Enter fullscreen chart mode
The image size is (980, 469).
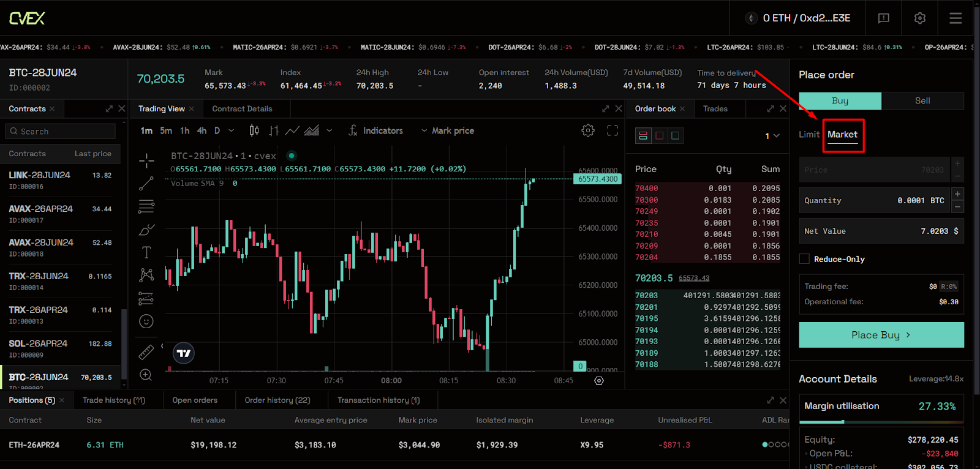612,130
